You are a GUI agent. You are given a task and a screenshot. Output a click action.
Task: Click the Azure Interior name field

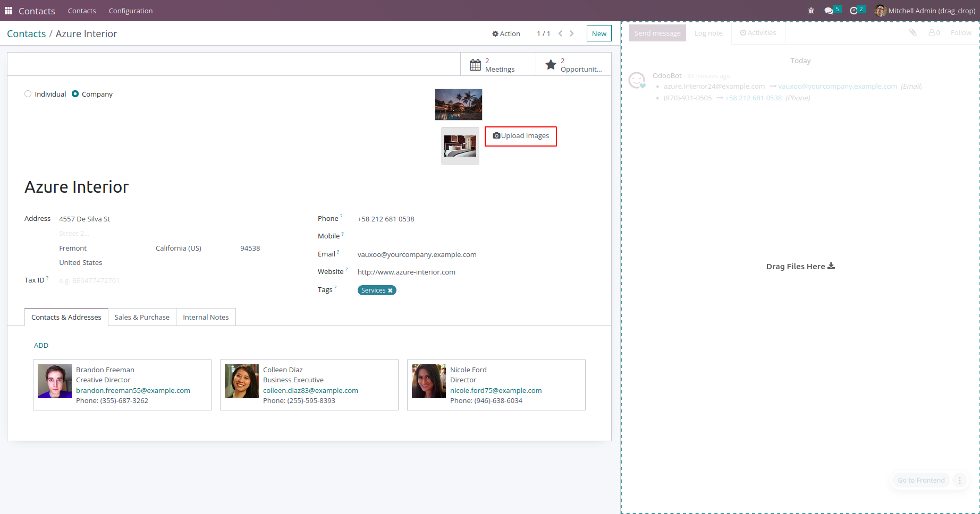coord(77,187)
